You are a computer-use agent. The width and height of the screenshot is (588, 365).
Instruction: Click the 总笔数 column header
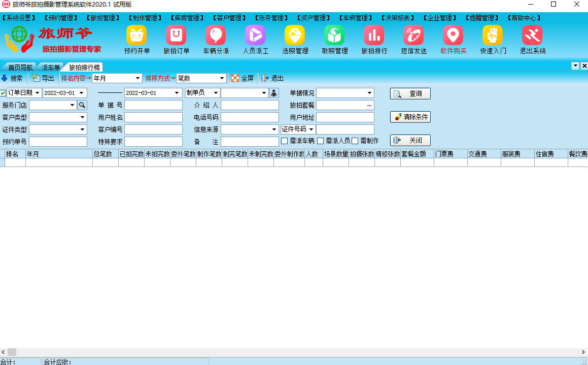106,154
